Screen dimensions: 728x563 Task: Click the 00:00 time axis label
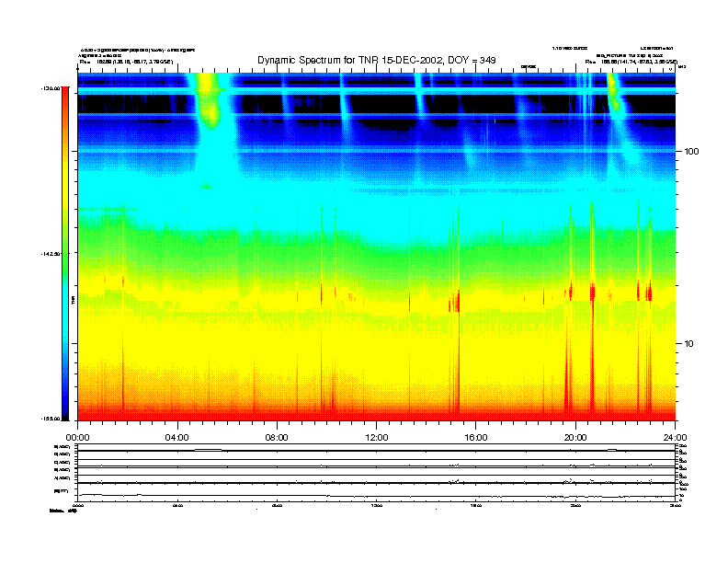pyautogui.click(x=77, y=438)
